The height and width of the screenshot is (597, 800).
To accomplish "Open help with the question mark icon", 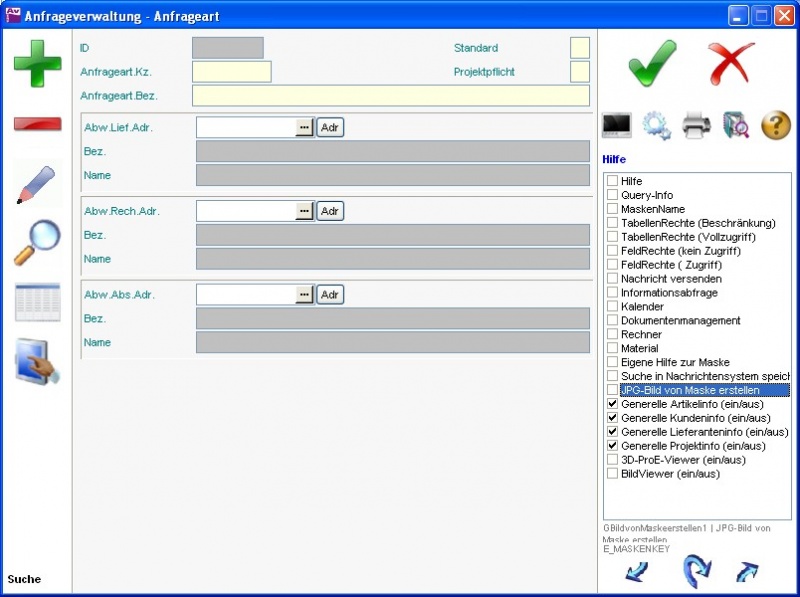I will 776,125.
